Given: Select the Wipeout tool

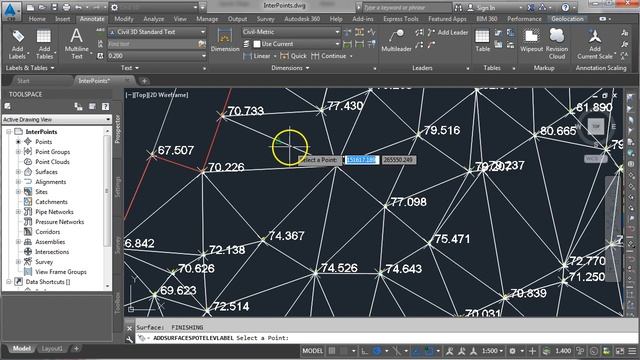Looking at the screenshot, I should [531, 40].
